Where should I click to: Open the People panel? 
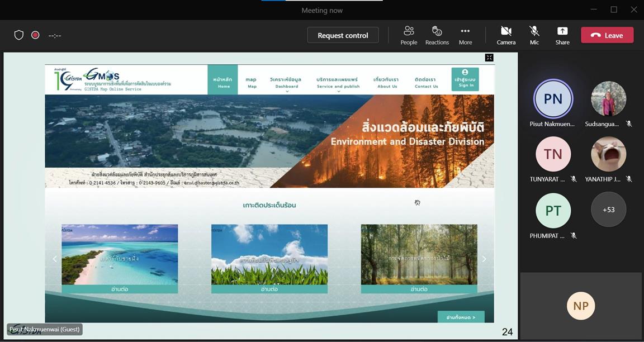click(x=409, y=35)
